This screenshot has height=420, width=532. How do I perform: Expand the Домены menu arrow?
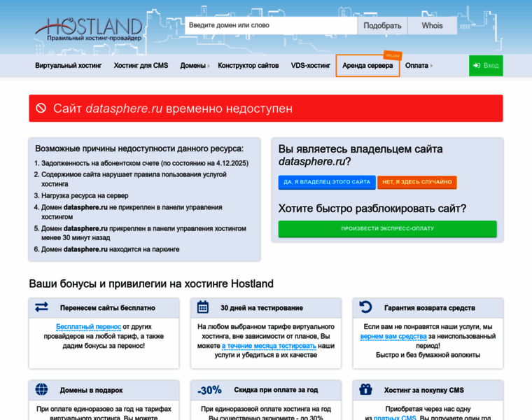(x=209, y=66)
